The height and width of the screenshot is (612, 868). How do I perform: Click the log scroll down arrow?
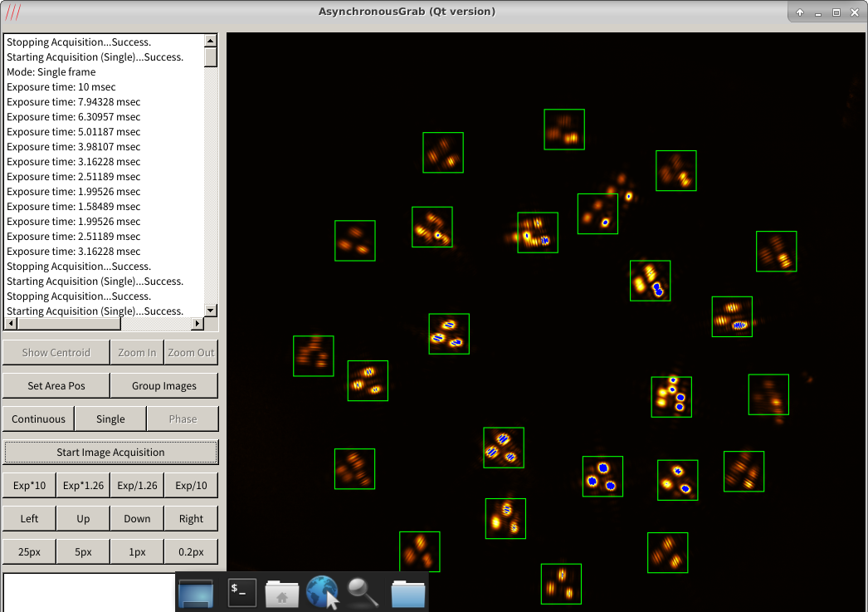point(210,311)
